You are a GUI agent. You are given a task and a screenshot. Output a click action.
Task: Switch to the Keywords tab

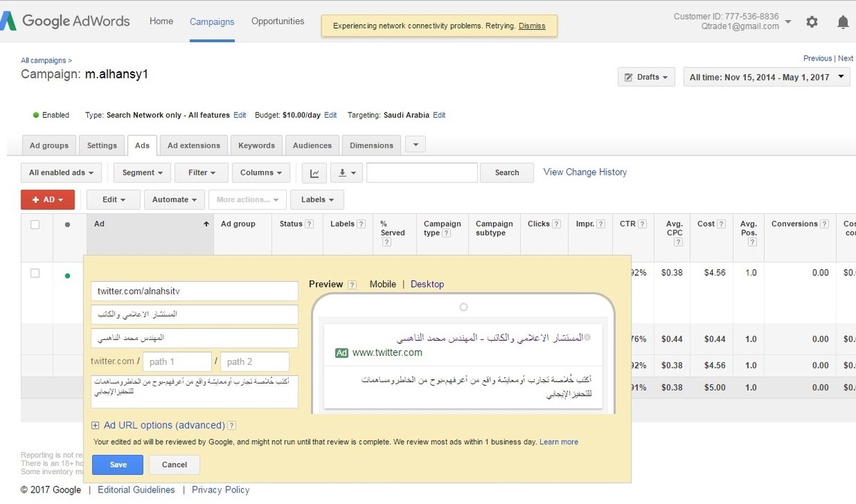256,145
